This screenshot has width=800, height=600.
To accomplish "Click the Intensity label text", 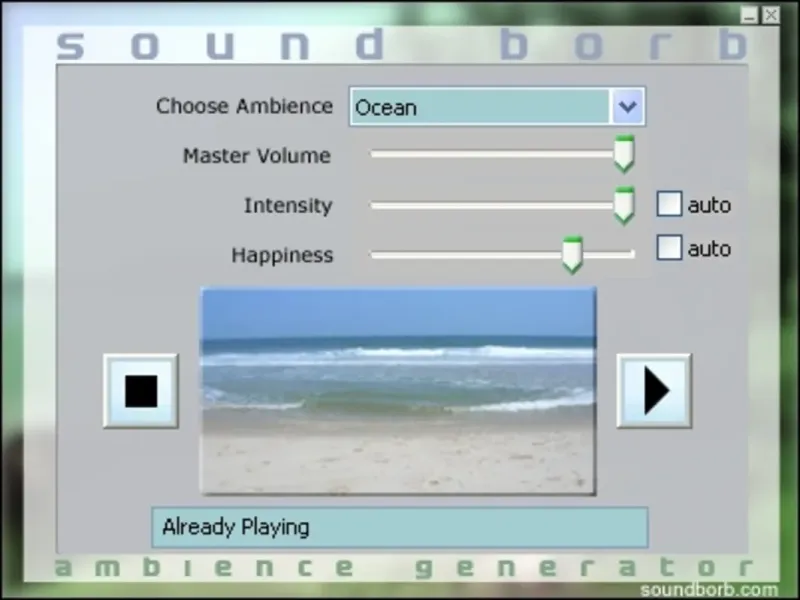I will 288,205.
